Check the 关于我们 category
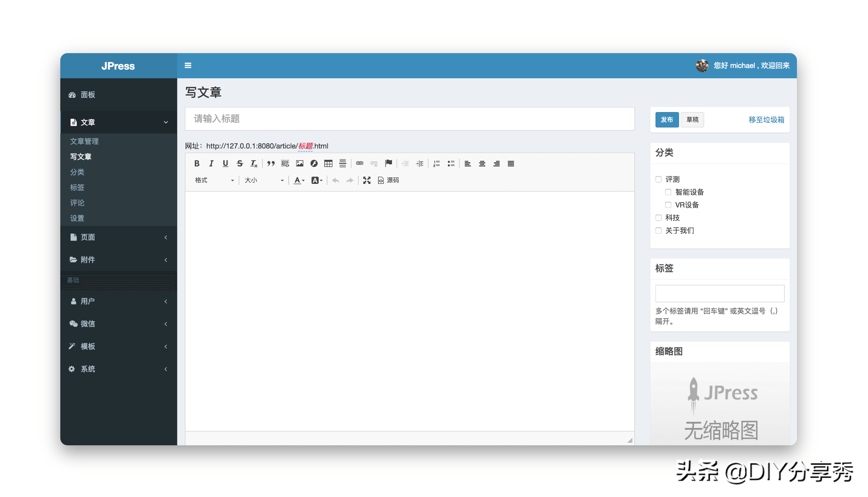The width and height of the screenshot is (868, 497). (658, 231)
